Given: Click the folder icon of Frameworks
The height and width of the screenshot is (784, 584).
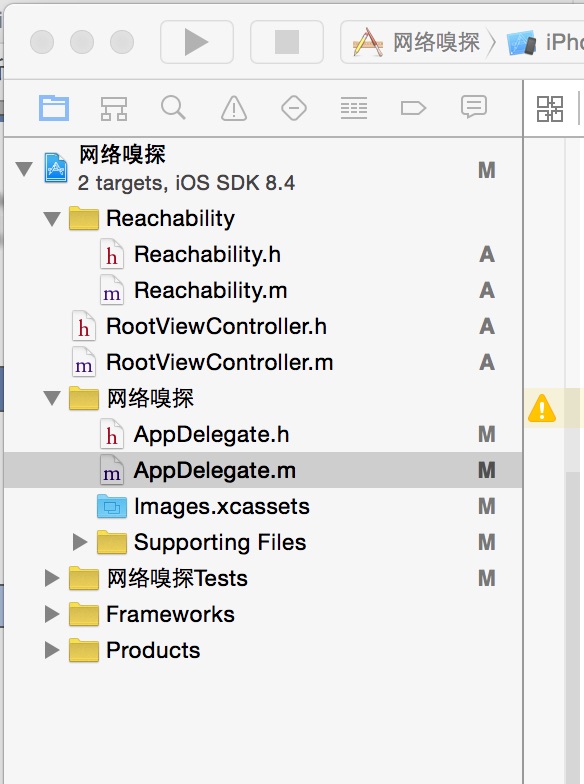Looking at the screenshot, I should [x=84, y=614].
